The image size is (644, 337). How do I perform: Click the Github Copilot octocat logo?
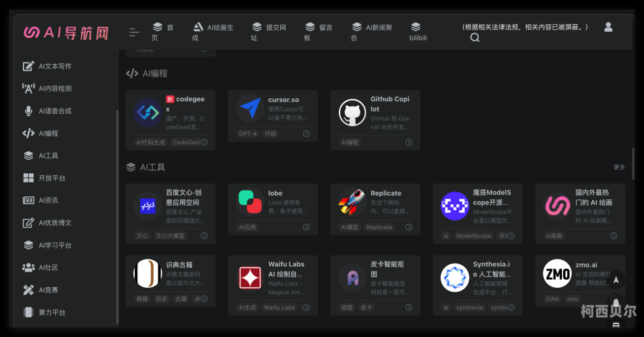352,112
